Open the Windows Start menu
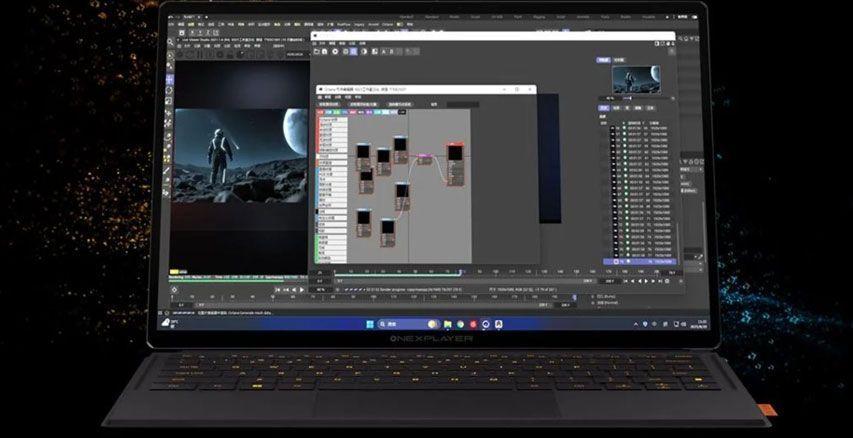Viewport: 853px width, 438px height. point(370,324)
